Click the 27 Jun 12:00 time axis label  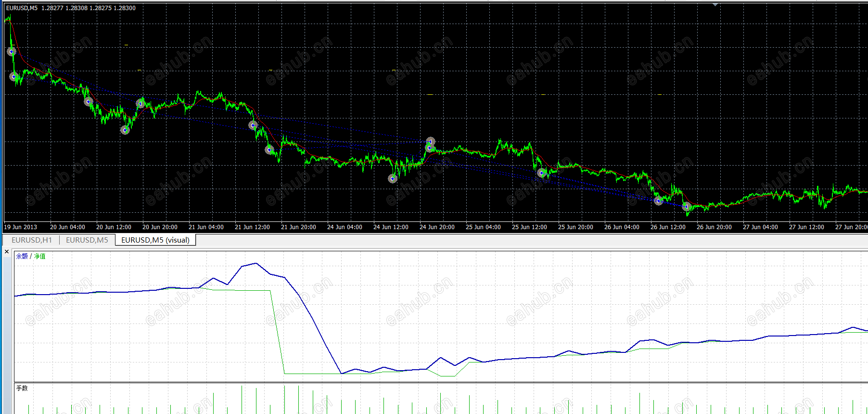tap(806, 227)
